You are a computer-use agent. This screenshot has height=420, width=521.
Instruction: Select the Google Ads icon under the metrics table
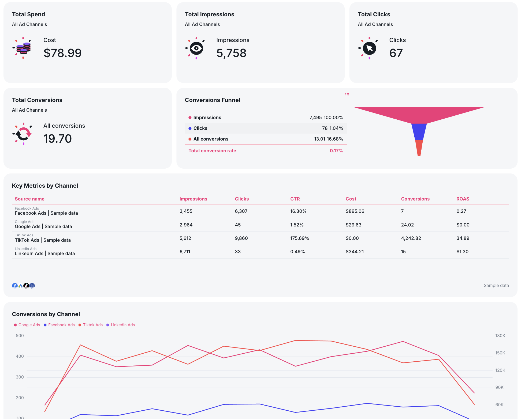(21, 286)
